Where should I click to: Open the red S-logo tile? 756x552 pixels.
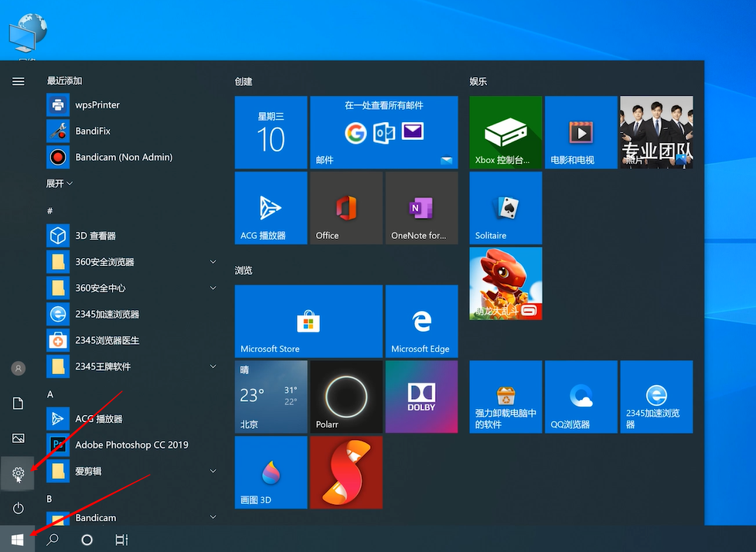coord(346,472)
